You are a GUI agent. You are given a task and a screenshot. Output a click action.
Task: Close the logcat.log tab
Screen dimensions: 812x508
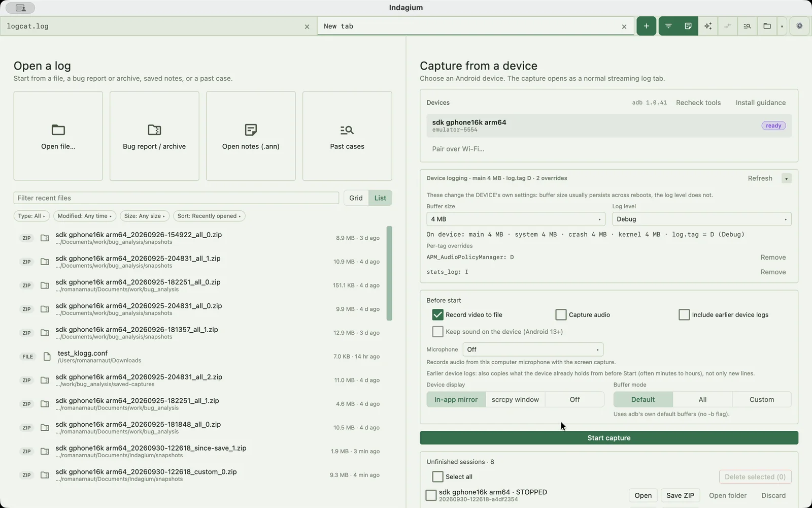coord(307,26)
